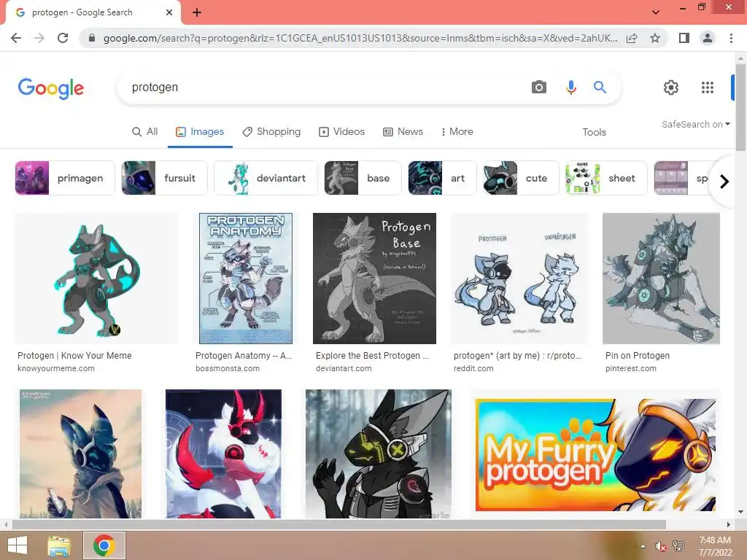Open the Protogen Base deviantart image

(374, 279)
